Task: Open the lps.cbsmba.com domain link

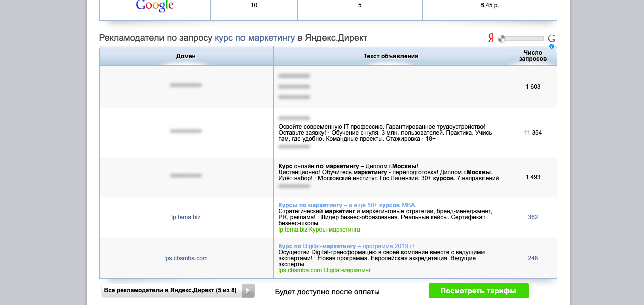Action: (186, 258)
